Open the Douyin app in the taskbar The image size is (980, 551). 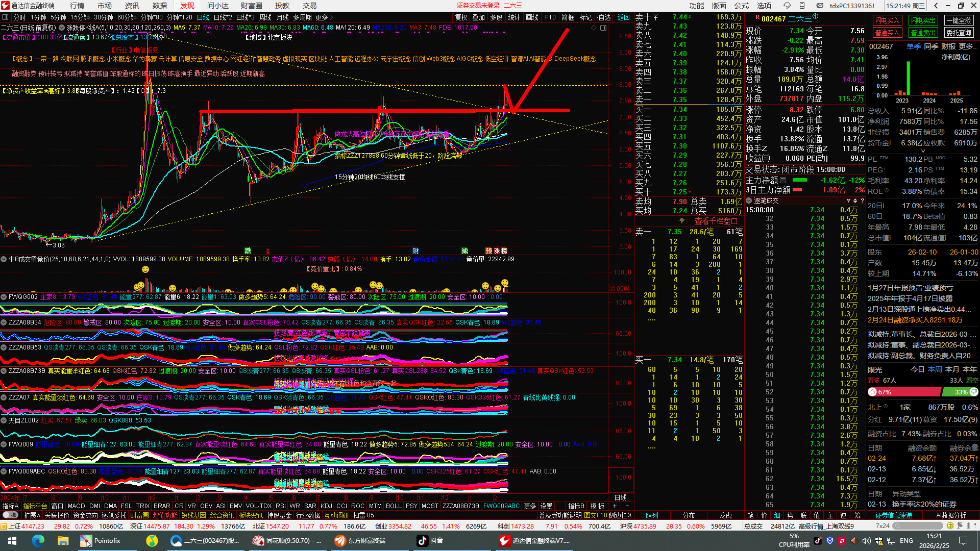pyautogui.click(x=430, y=541)
